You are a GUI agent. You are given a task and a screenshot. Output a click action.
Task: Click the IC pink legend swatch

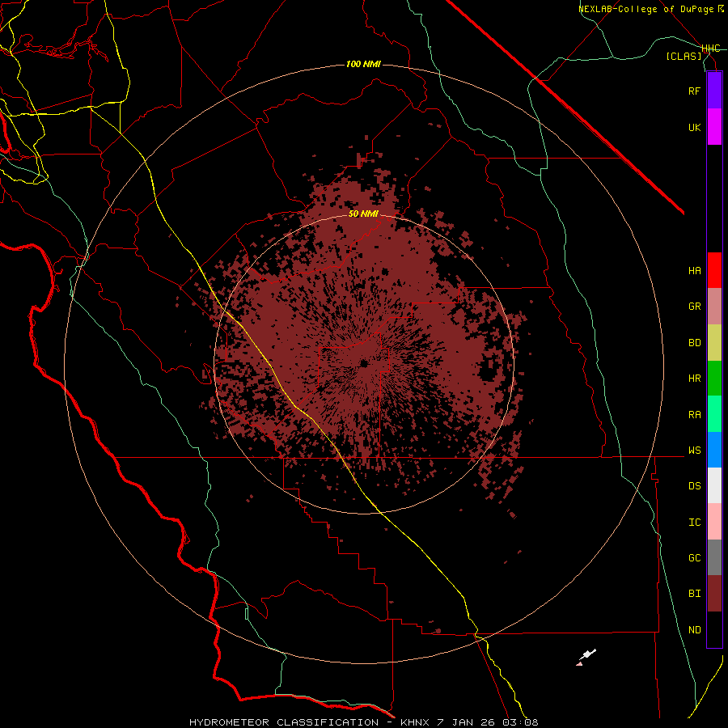[x=714, y=522]
